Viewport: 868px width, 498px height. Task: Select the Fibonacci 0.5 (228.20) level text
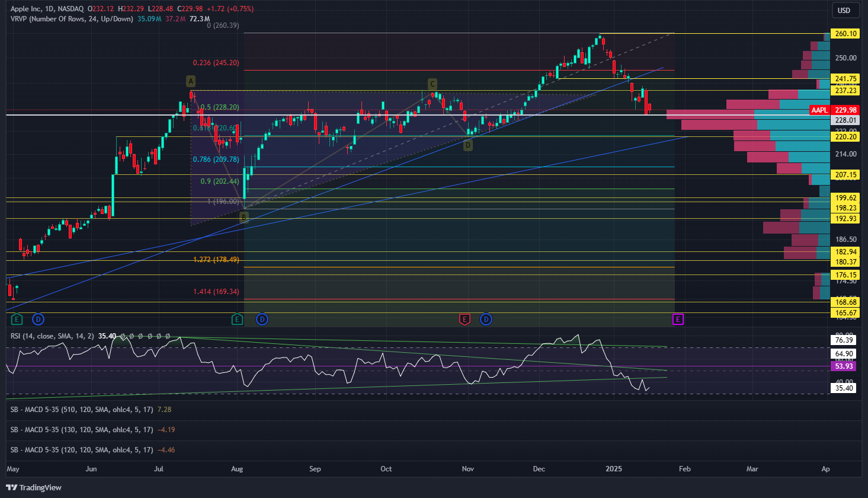pyautogui.click(x=219, y=107)
